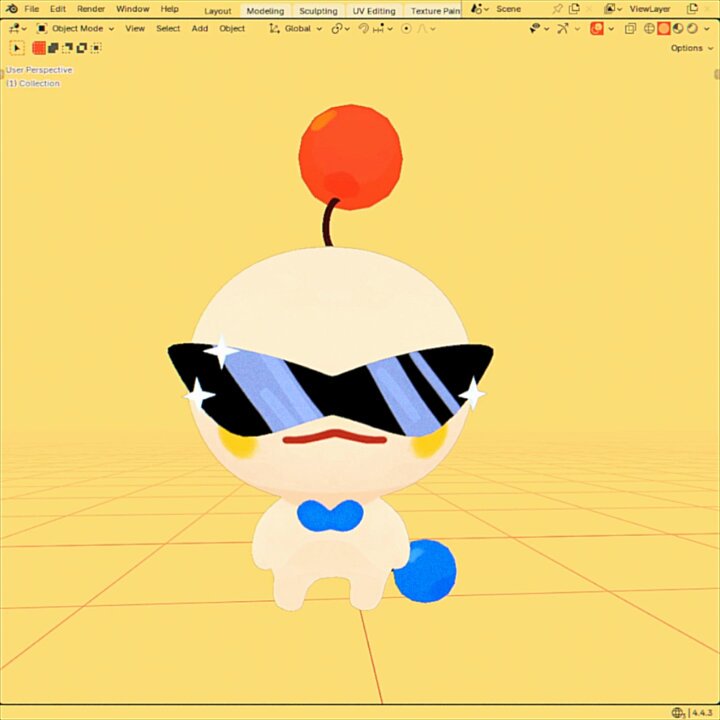720x720 pixels.
Task: Toggle proportional editing circle icon
Action: tap(406, 28)
